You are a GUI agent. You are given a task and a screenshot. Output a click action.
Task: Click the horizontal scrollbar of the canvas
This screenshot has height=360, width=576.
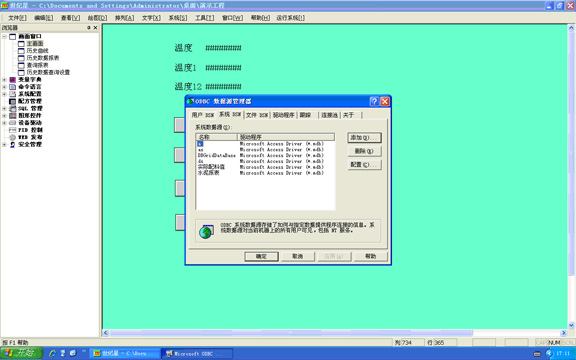click(x=334, y=333)
